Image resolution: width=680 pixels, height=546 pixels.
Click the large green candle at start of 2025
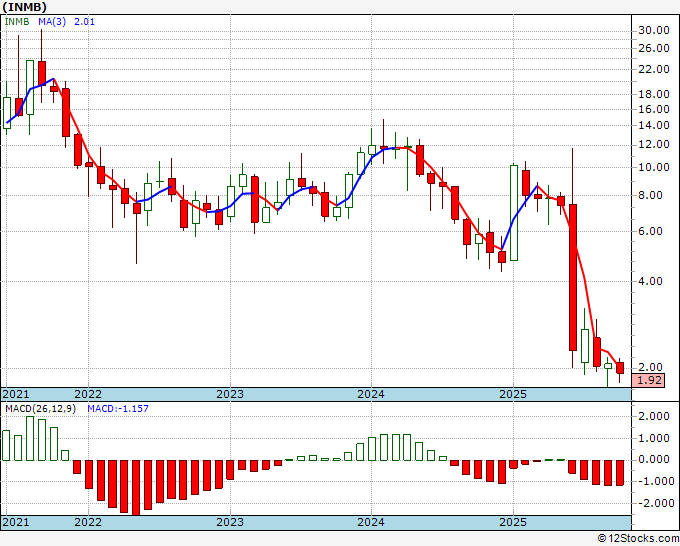(x=514, y=213)
